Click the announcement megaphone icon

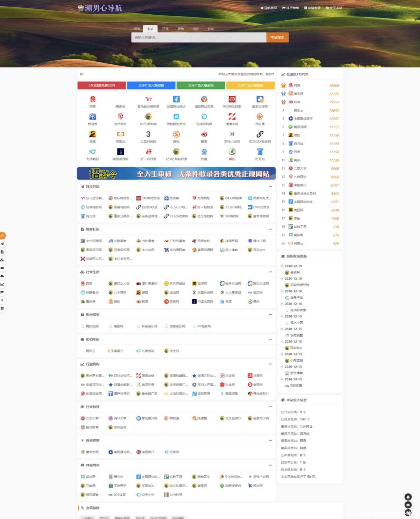[82, 74]
